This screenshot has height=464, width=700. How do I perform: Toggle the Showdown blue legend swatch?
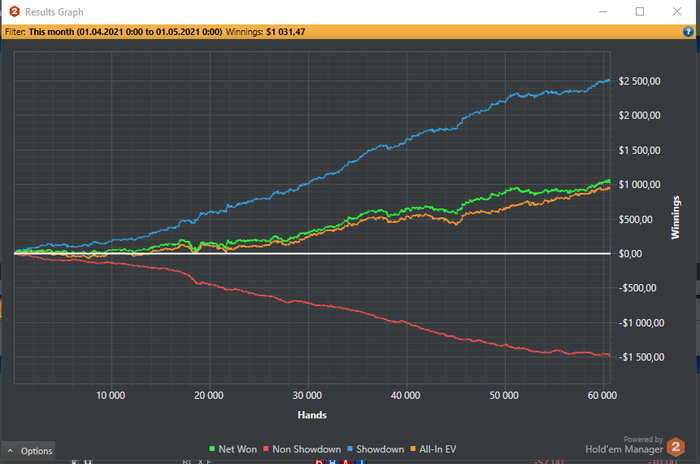click(350, 449)
